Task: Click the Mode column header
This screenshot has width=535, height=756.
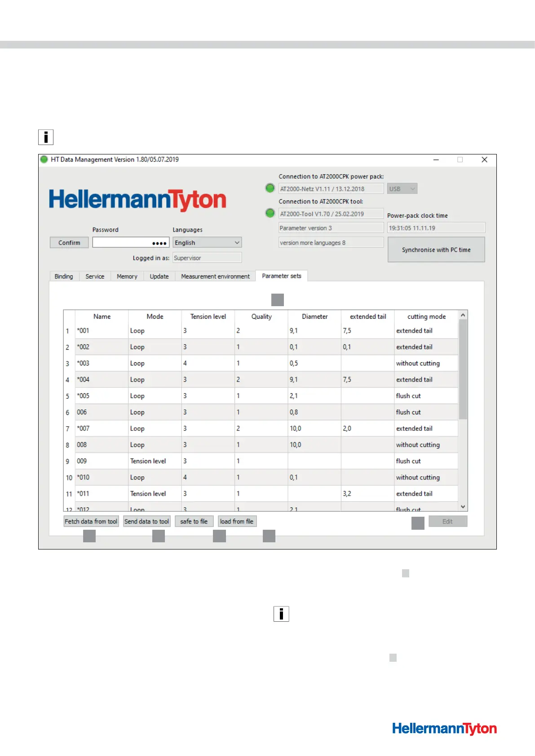Action: (x=155, y=316)
